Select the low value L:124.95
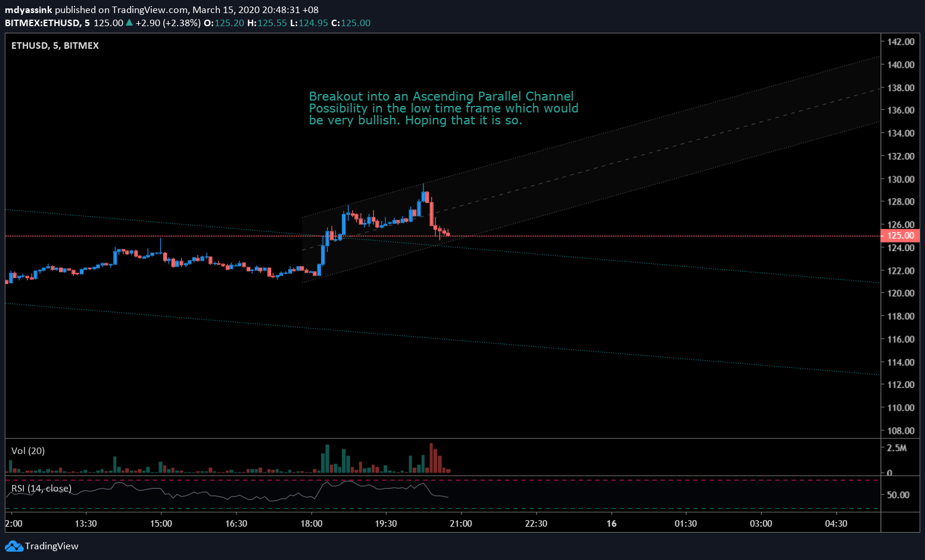925x560 pixels. coord(309,23)
